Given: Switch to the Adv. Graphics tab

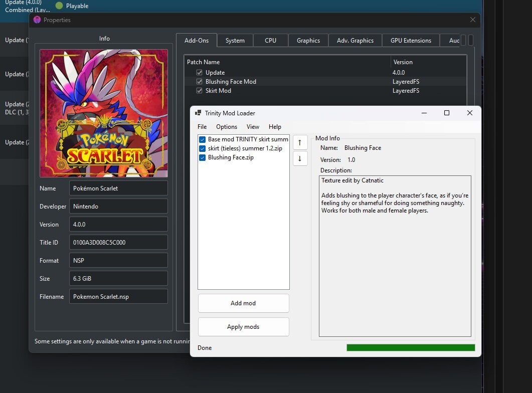Looking at the screenshot, I should (x=355, y=40).
